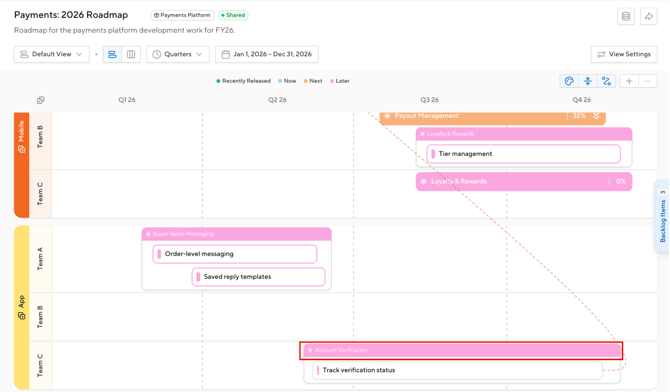
Task: Open the database icon button at top right
Action: 626,17
